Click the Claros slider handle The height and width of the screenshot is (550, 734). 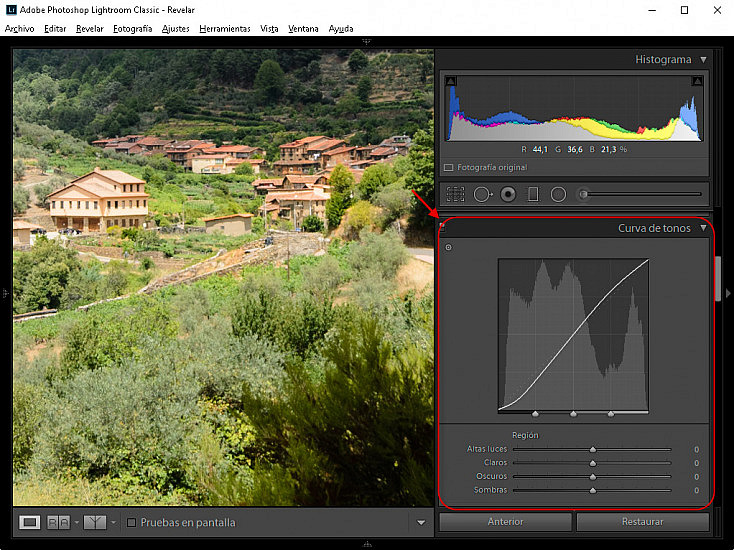(x=593, y=463)
